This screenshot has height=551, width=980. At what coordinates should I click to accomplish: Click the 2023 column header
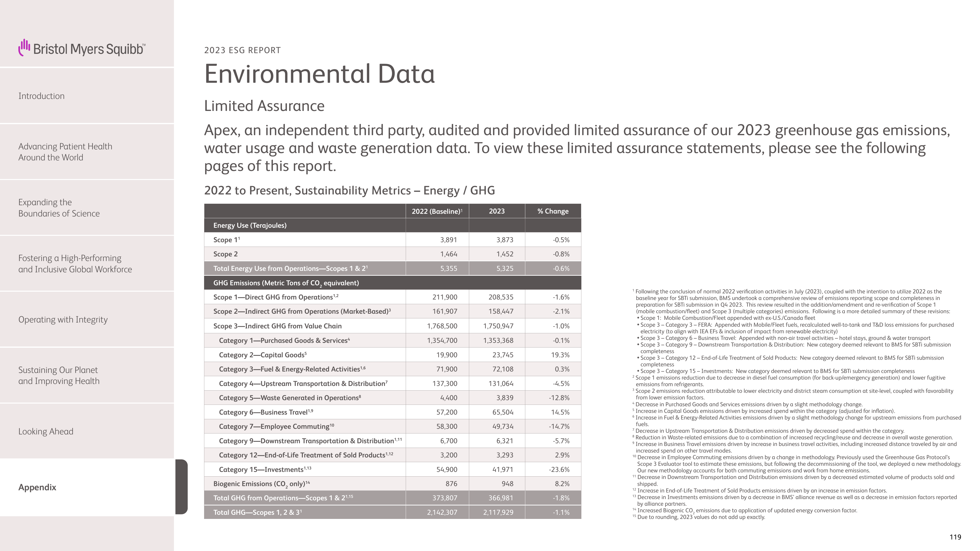(497, 211)
